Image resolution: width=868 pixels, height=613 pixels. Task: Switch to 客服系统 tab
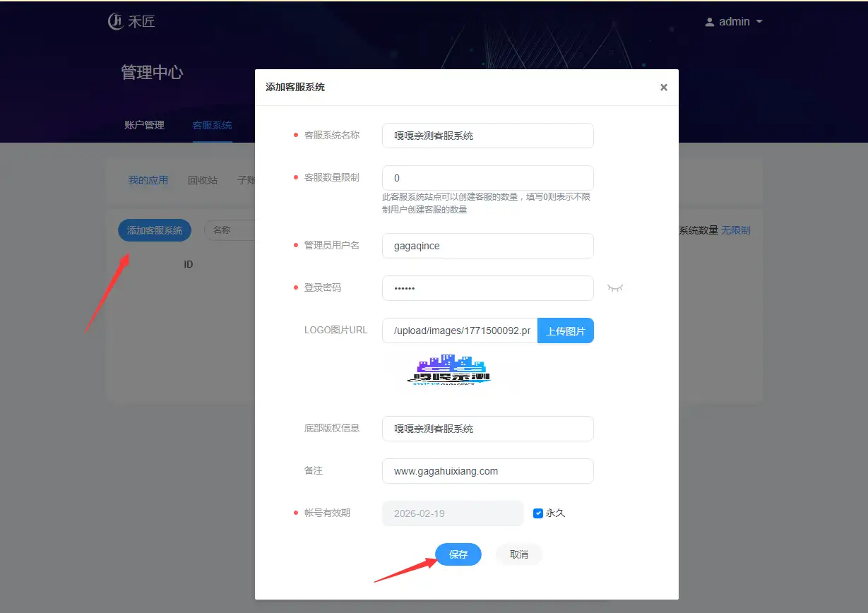click(x=212, y=125)
